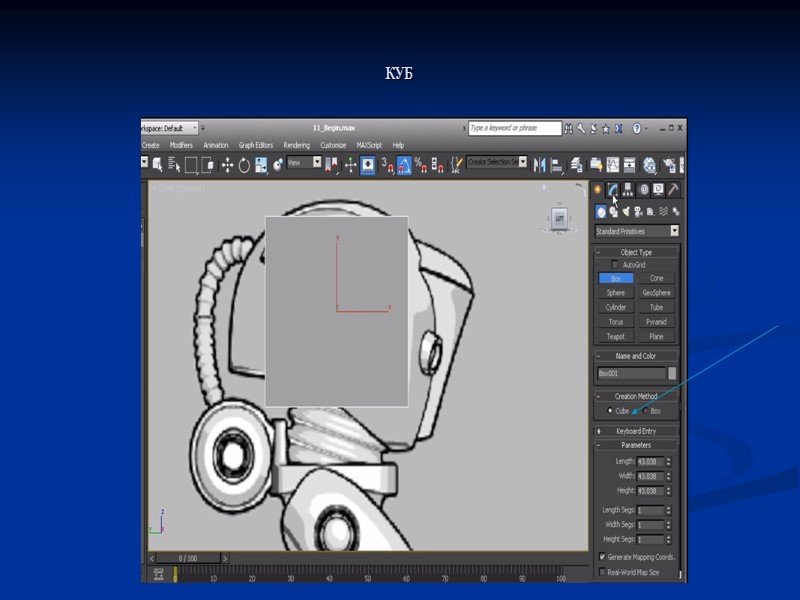800x600 pixels.
Task: Select the Box creation method radio
Action: coord(645,410)
